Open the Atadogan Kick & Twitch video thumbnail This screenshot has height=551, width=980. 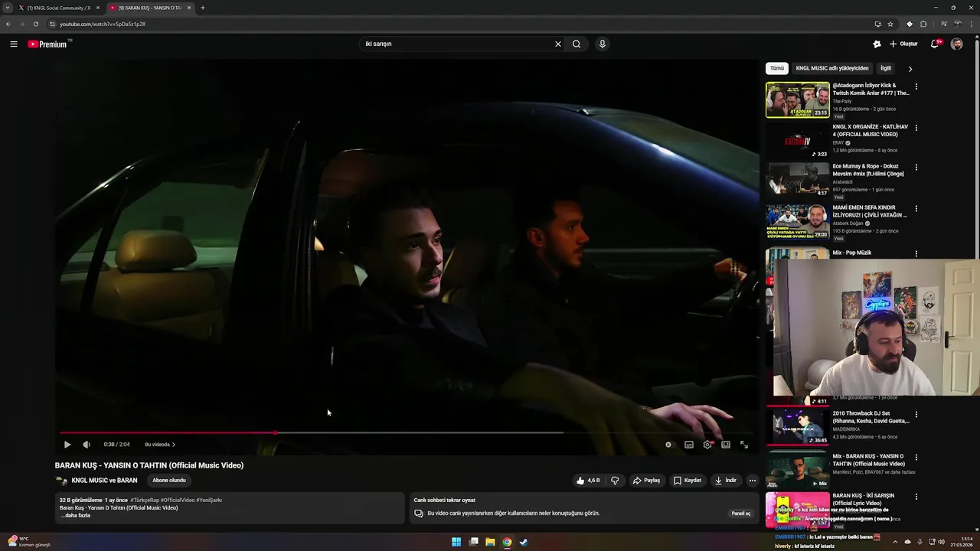click(x=798, y=100)
